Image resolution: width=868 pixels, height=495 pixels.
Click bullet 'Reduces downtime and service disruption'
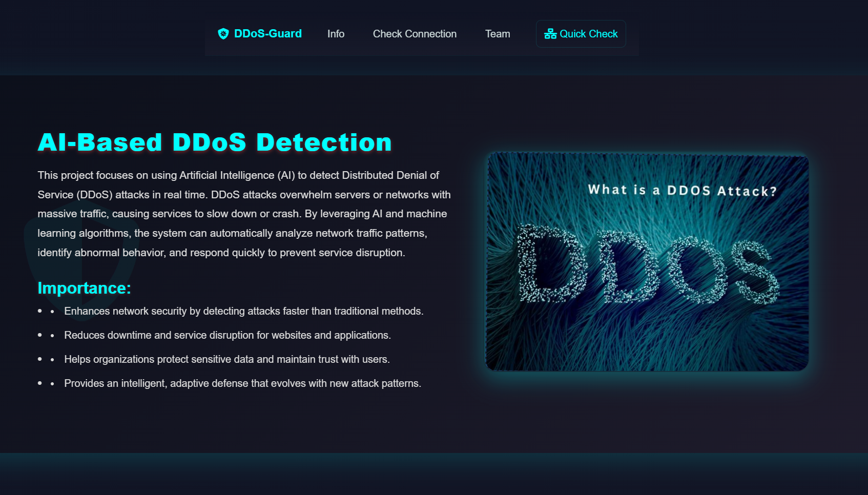tap(228, 335)
